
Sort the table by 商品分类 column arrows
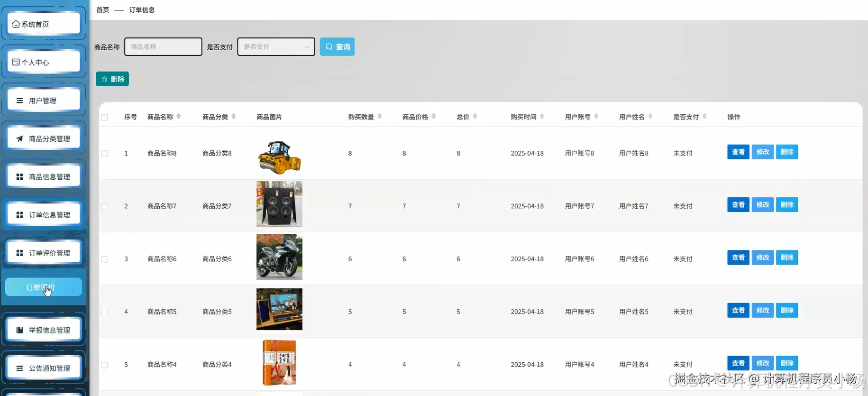(234, 116)
